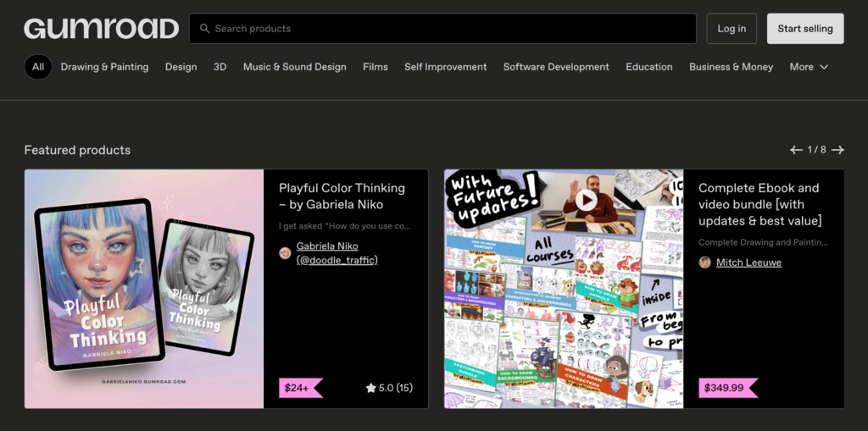Viewport: 868px width, 431px height.
Task: Click the Featured products heading
Action: (x=77, y=150)
